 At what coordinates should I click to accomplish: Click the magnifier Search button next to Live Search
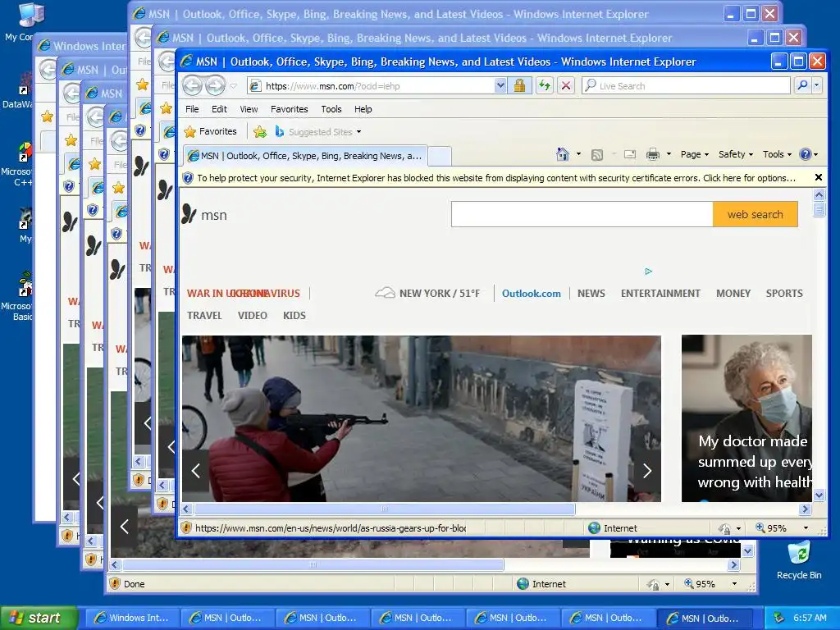tap(802, 85)
